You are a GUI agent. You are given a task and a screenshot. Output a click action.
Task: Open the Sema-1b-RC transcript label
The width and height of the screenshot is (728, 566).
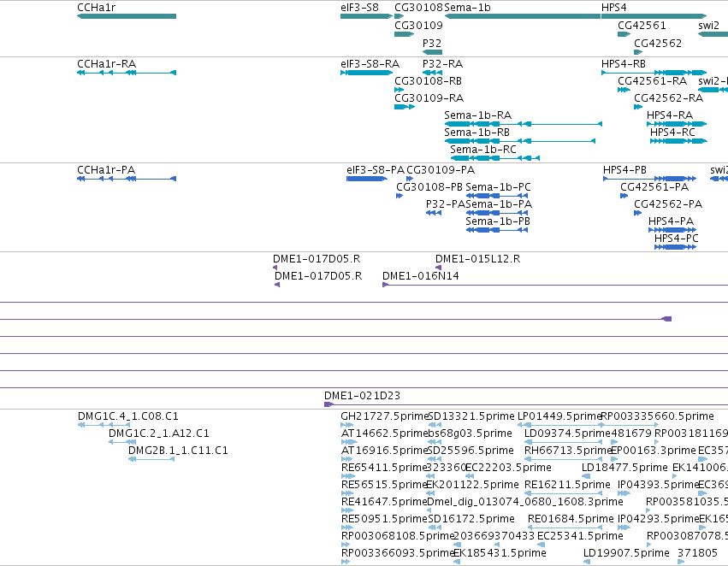tap(482, 150)
